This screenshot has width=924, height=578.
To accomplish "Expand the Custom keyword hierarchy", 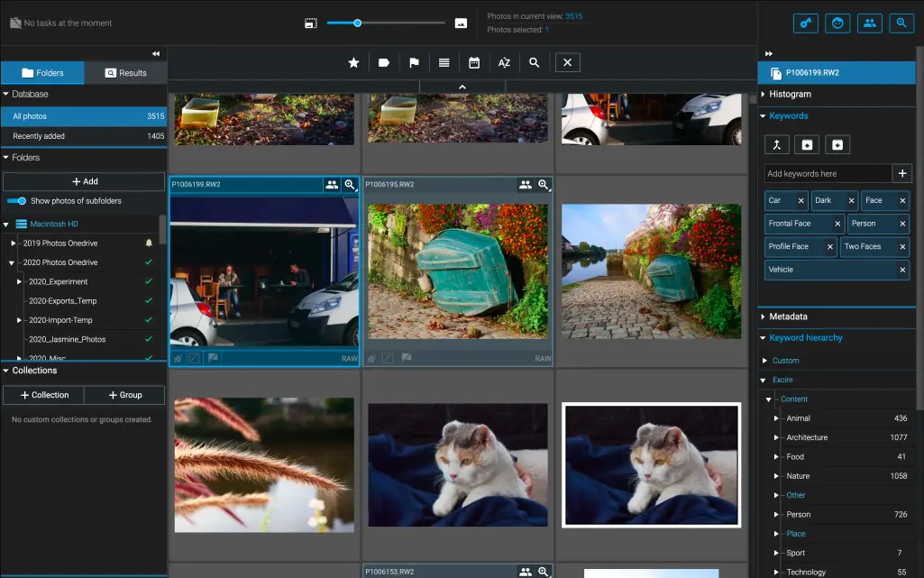I will click(x=765, y=361).
